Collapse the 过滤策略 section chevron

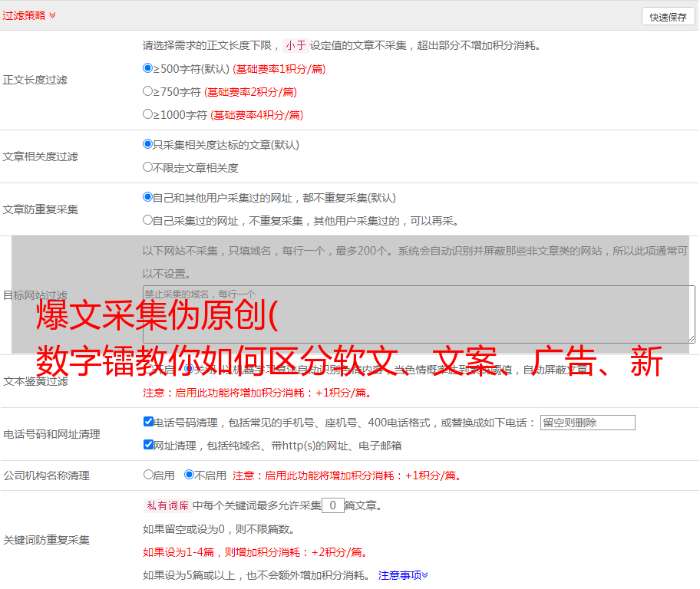point(52,15)
